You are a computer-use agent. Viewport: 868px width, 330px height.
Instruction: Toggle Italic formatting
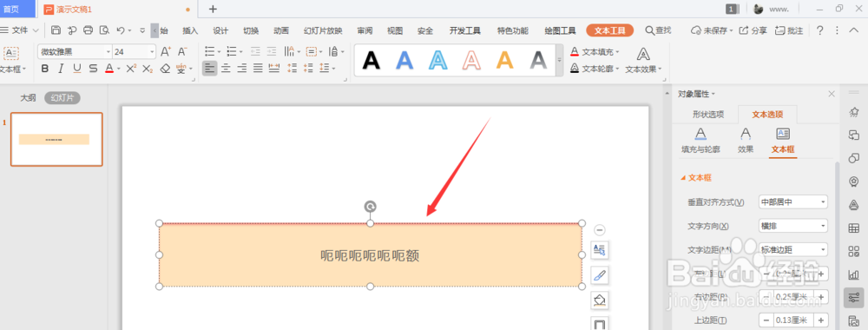tap(62, 69)
